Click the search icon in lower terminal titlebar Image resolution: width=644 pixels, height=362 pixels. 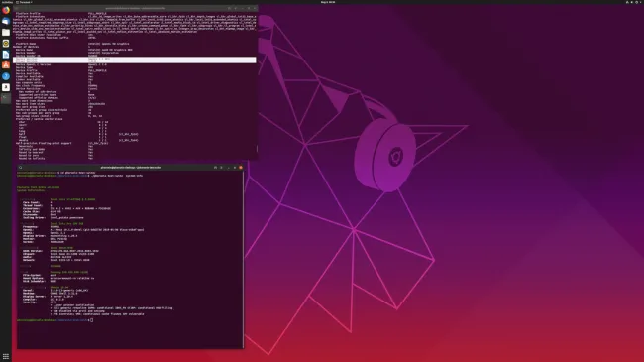(x=20, y=168)
